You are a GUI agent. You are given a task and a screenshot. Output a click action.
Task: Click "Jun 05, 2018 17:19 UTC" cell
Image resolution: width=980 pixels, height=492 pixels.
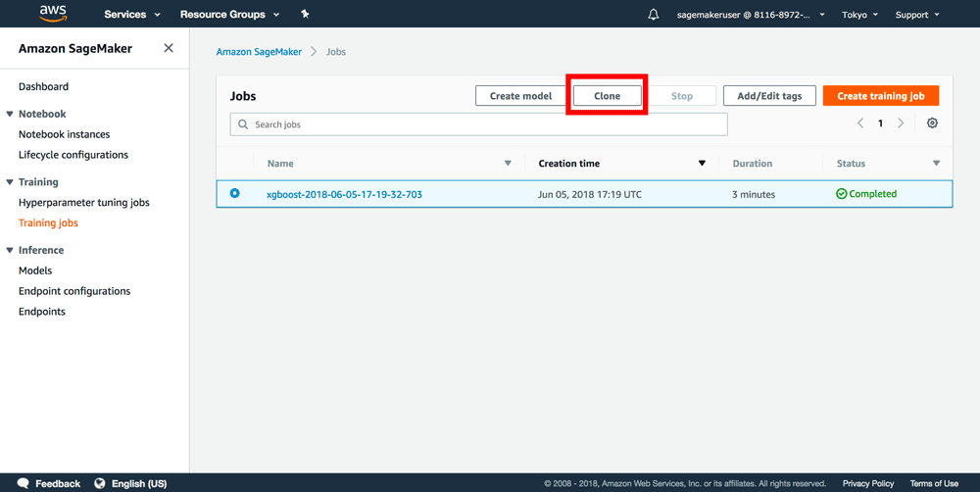click(x=589, y=194)
